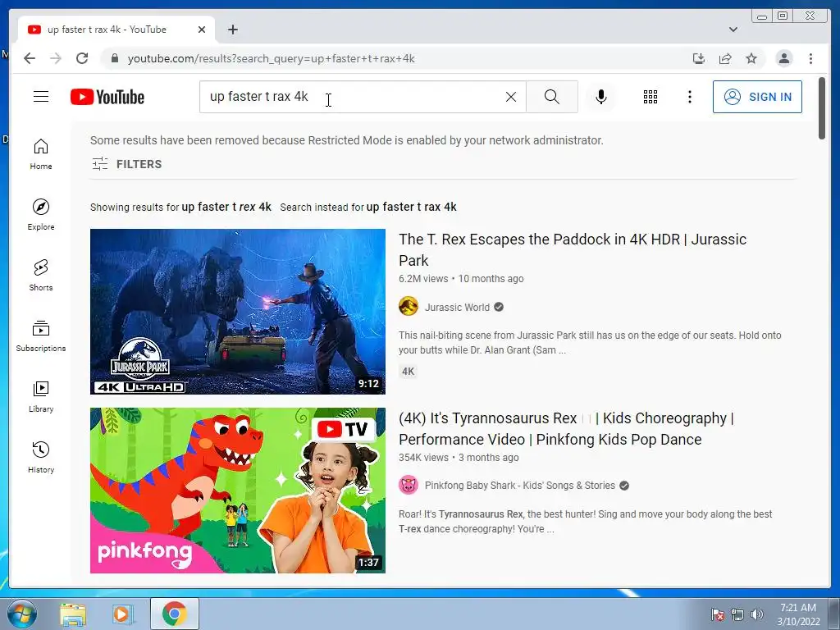Click 'up faster t rex 4k' suggested query link
The height and width of the screenshot is (630, 840).
[x=226, y=207]
